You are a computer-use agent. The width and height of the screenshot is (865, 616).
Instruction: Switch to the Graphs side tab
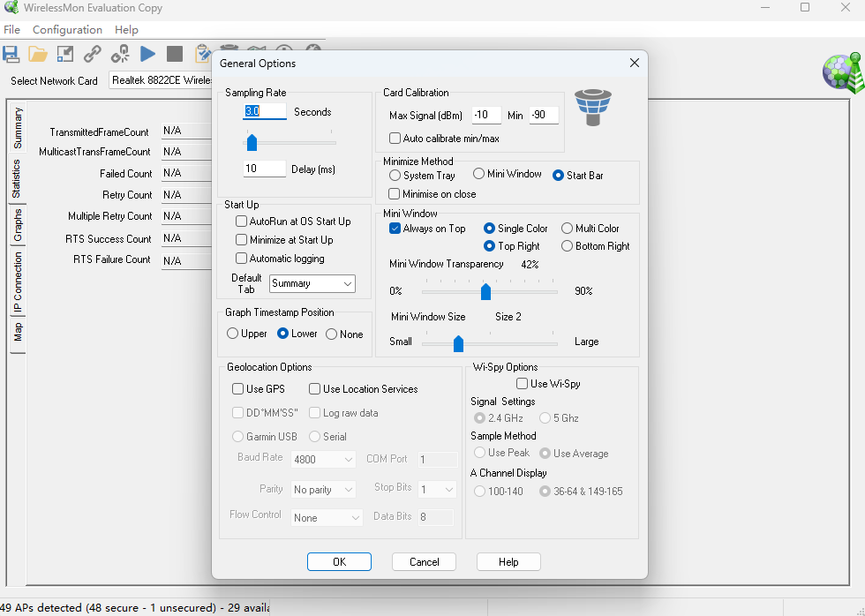coord(18,225)
